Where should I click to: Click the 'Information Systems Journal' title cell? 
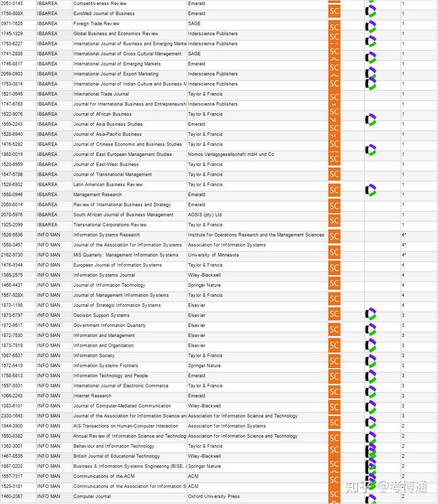104,275
